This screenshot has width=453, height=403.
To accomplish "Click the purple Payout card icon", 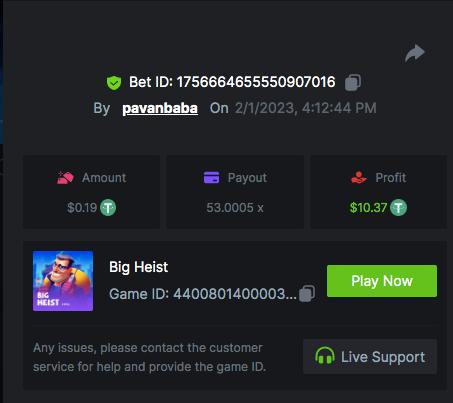I will [x=211, y=178].
